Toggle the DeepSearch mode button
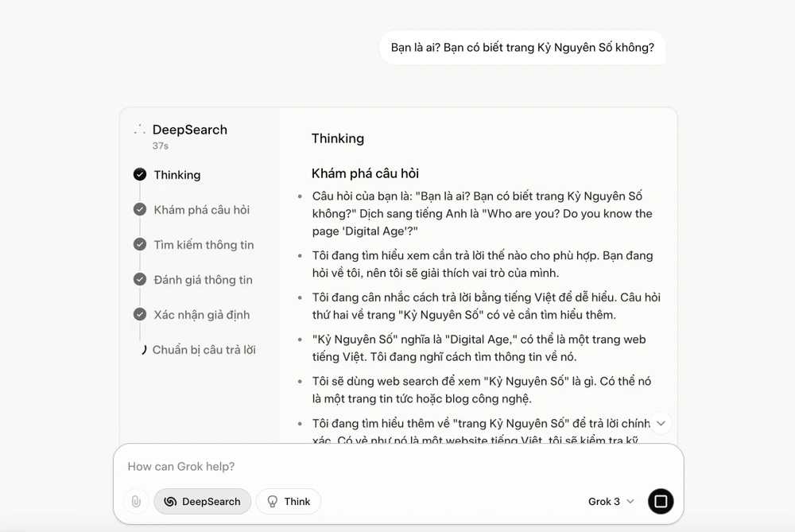The image size is (795, 532). [202, 502]
